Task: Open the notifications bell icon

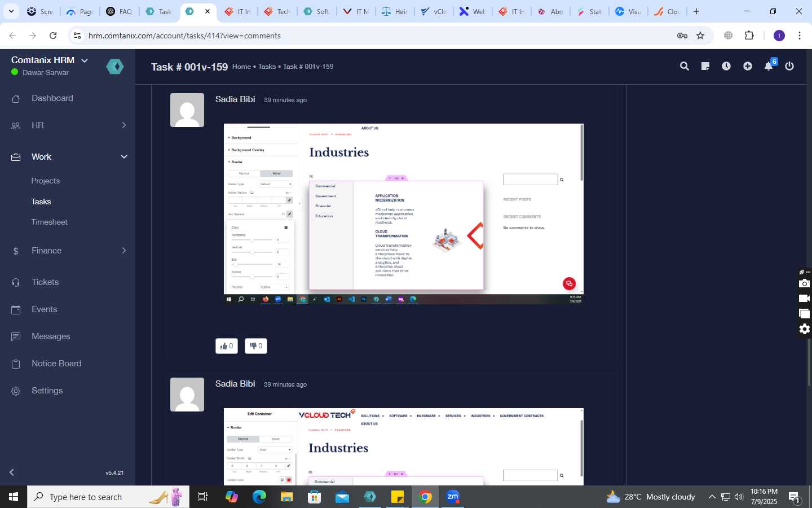Action: tap(769, 67)
